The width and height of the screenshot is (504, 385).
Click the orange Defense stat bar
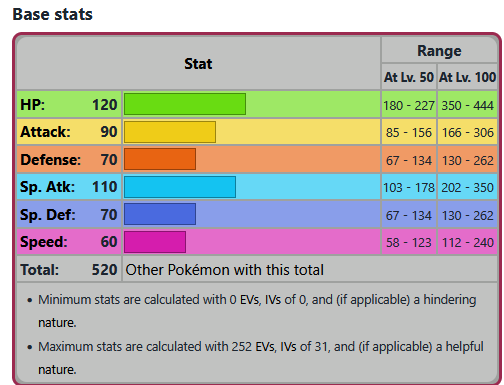(160, 159)
